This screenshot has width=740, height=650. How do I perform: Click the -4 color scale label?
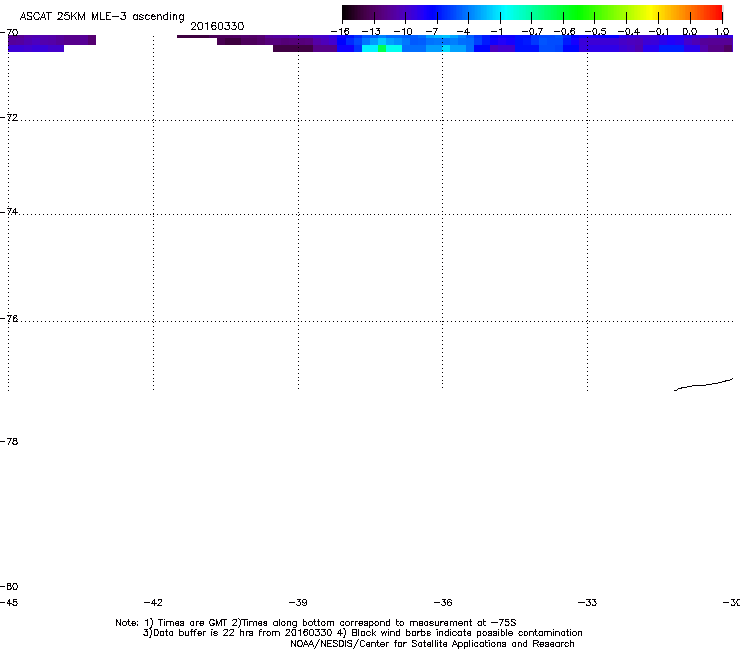(x=463, y=32)
